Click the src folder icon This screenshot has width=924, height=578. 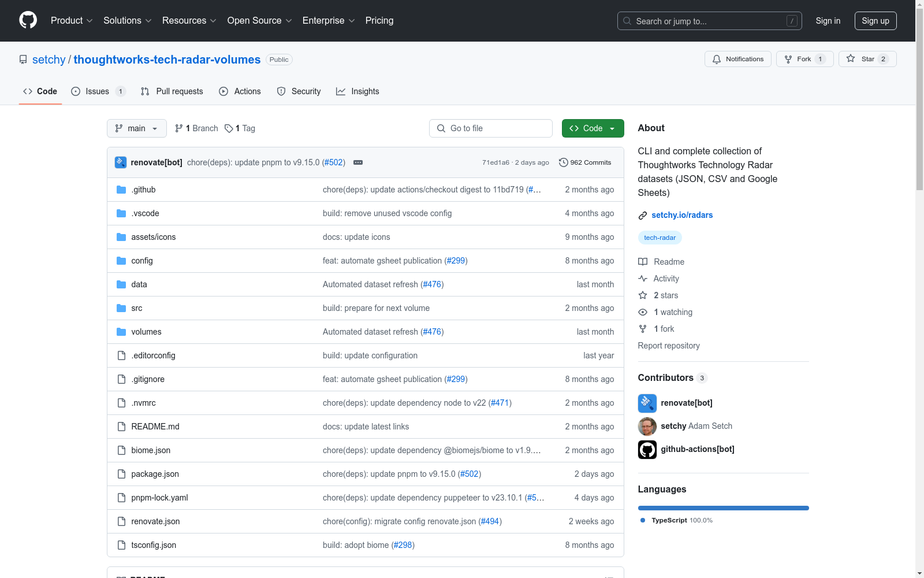coord(121,308)
